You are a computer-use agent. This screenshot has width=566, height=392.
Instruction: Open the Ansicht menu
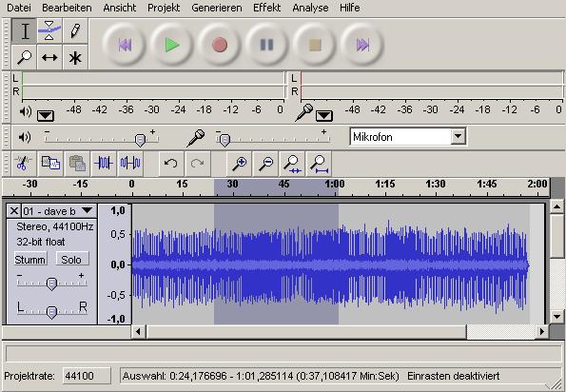(x=120, y=8)
